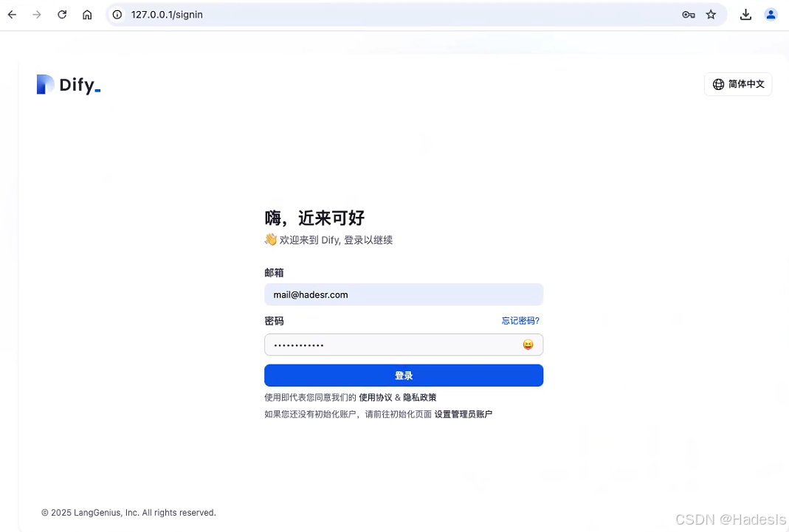789x532 pixels.
Task: Go back with the browser back arrow
Action: click(12, 15)
